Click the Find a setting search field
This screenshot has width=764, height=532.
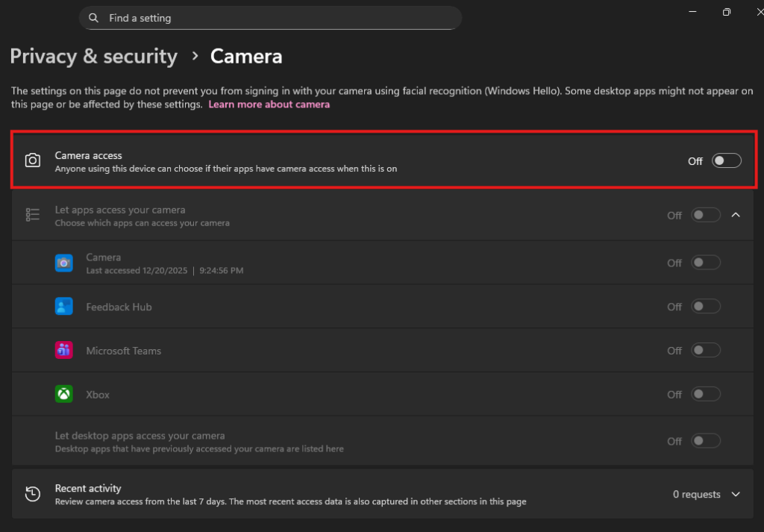pyautogui.click(x=270, y=17)
